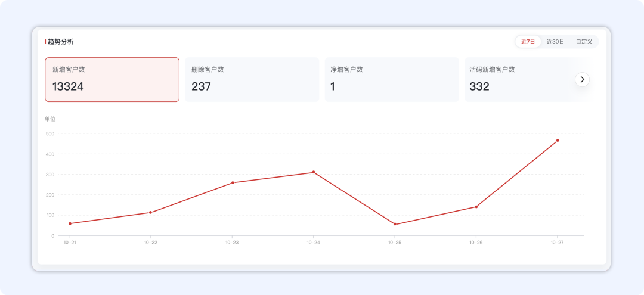
Task: Click the 趋势分析 section title
Action: [x=61, y=42]
